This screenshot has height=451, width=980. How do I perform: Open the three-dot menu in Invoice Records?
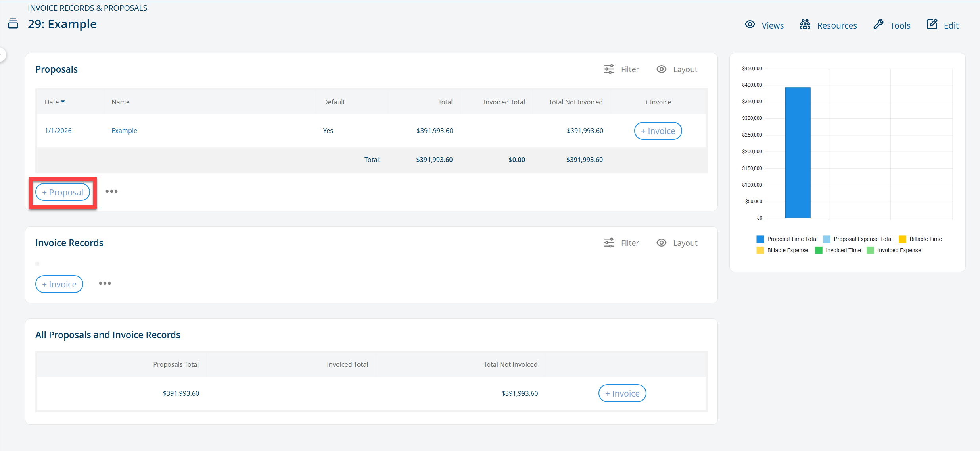tap(105, 283)
